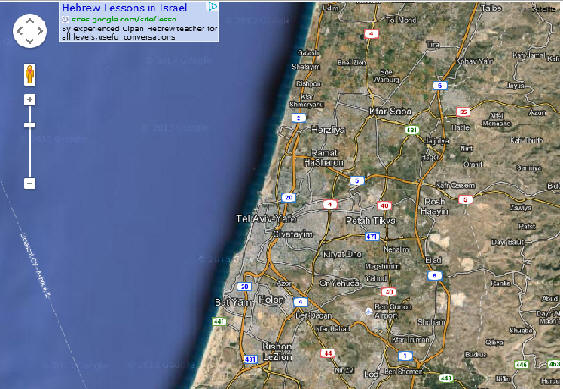Viewport: 563px width, 389px height.
Task: Click the route 471 road shield
Action: [372, 236]
